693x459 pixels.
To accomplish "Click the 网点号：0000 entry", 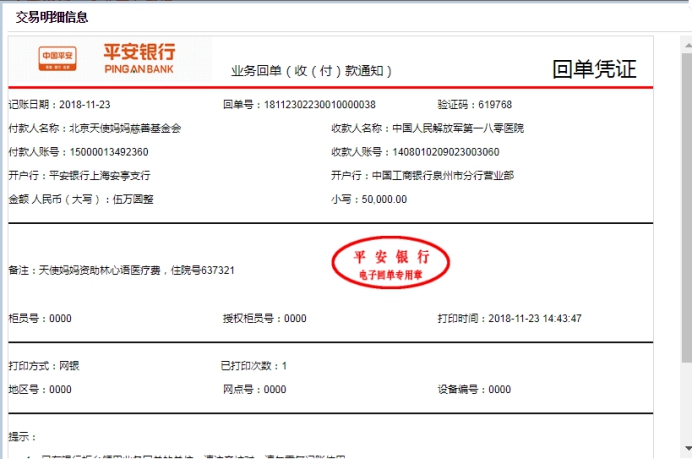I will coord(255,390).
